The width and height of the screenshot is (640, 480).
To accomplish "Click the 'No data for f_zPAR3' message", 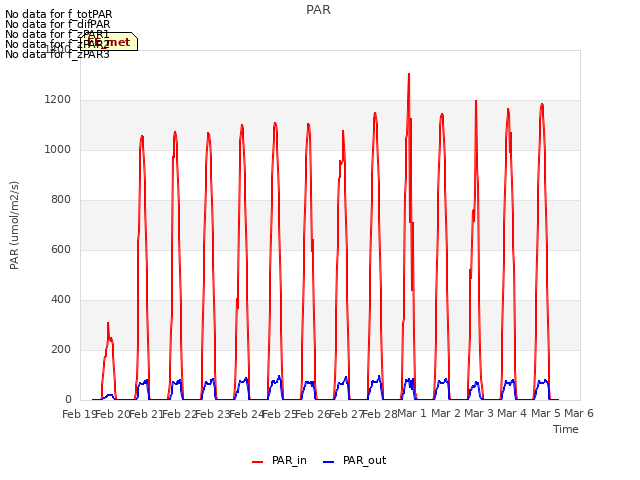I will [x=58, y=54].
